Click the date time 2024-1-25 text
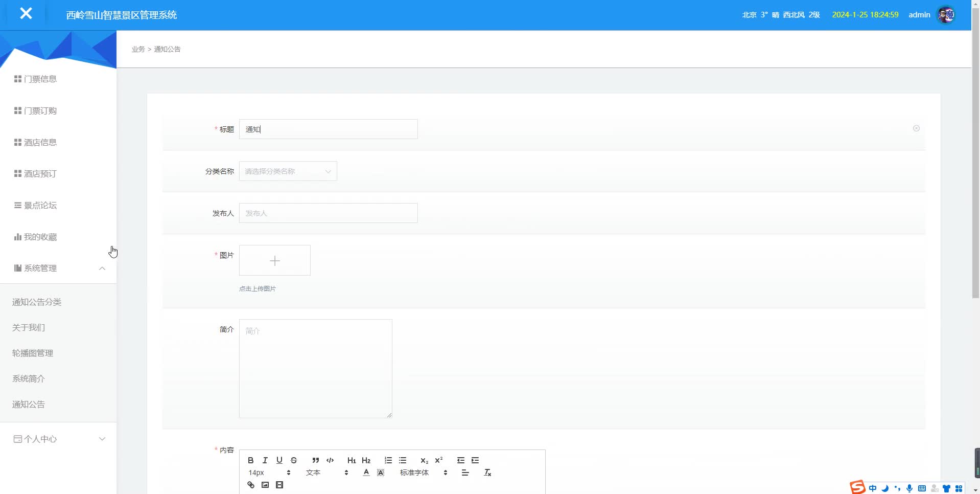The image size is (980, 494). tap(865, 15)
